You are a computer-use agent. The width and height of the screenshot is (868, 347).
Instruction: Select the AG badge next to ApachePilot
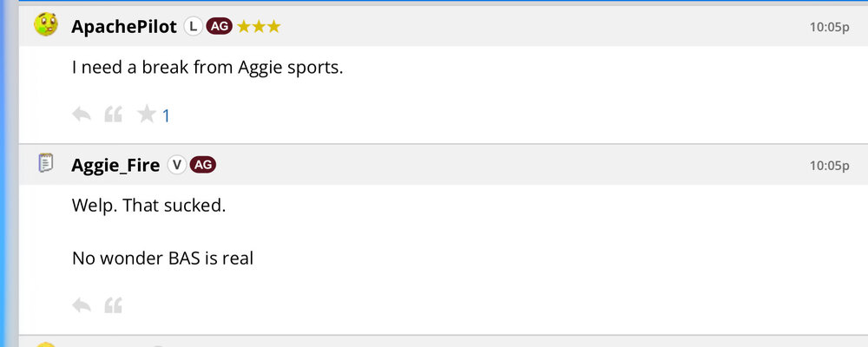pyautogui.click(x=219, y=27)
